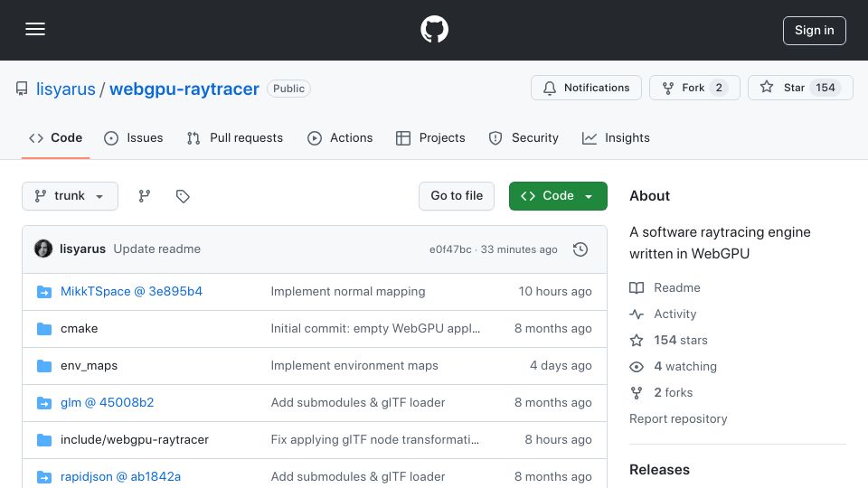The height and width of the screenshot is (488, 868).
Task: Open glm @ 45008b2 submodule
Action: [x=107, y=403]
